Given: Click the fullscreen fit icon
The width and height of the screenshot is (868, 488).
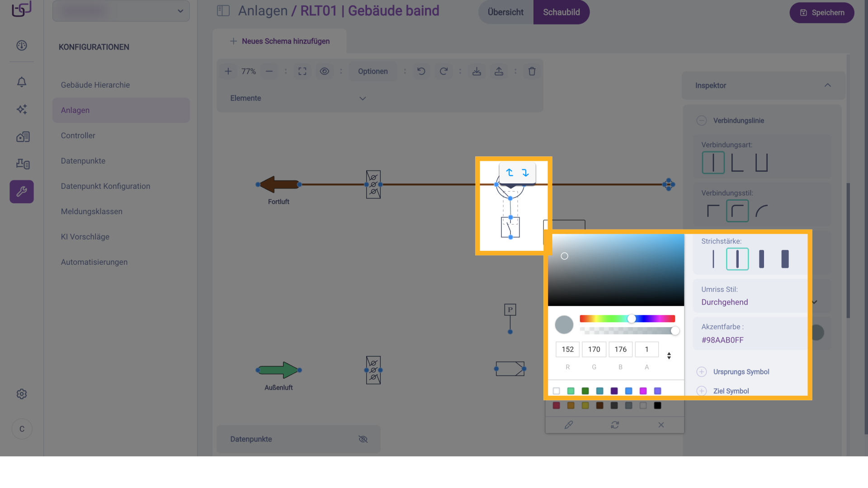Looking at the screenshot, I should pyautogui.click(x=302, y=71).
